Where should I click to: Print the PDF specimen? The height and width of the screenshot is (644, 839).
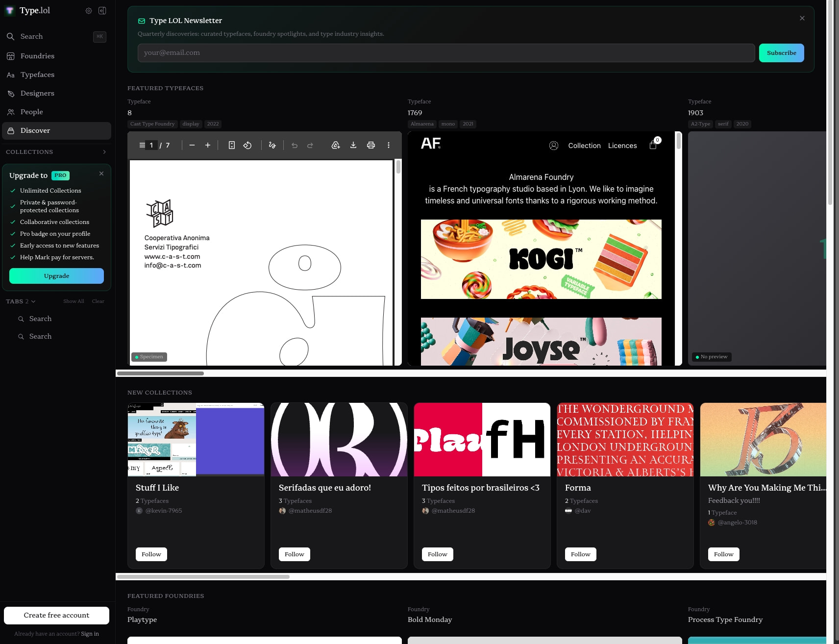[x=371, y=145]
